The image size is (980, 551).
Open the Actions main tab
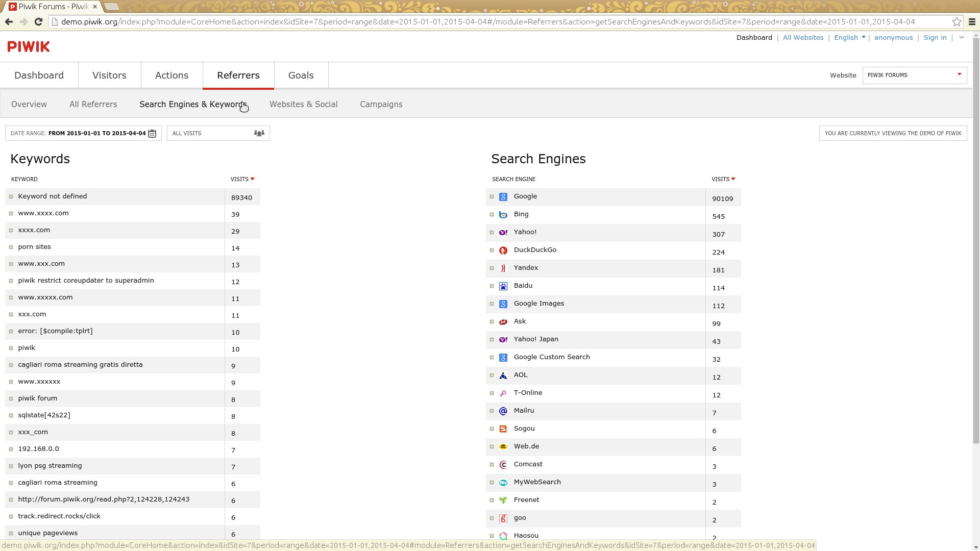coord(172,76)
